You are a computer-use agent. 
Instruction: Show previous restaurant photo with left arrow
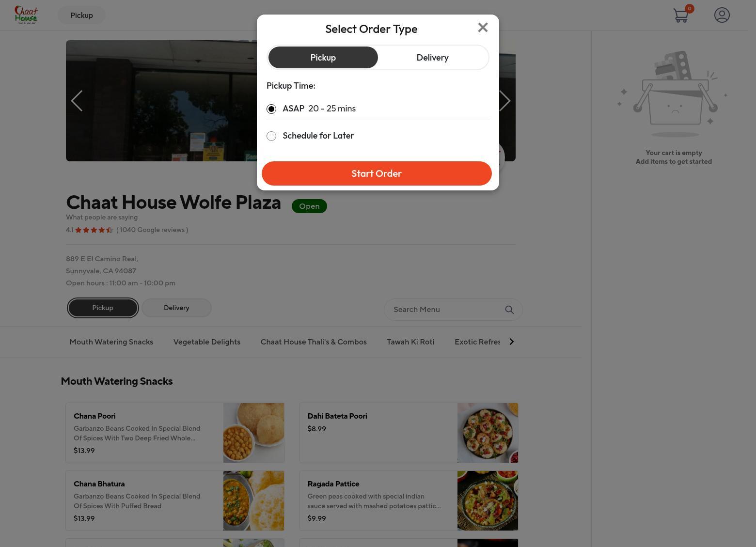pos(77,101)
